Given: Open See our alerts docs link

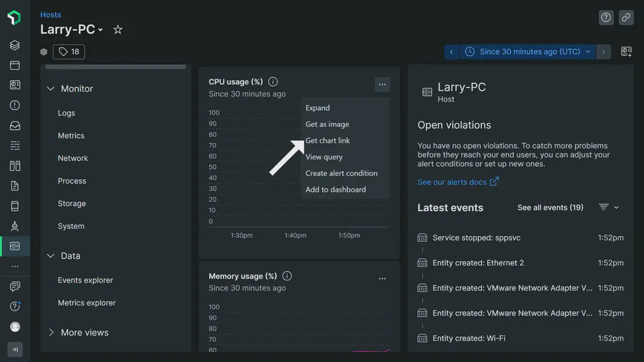Looking at the screenshot, I should [454, 182].
